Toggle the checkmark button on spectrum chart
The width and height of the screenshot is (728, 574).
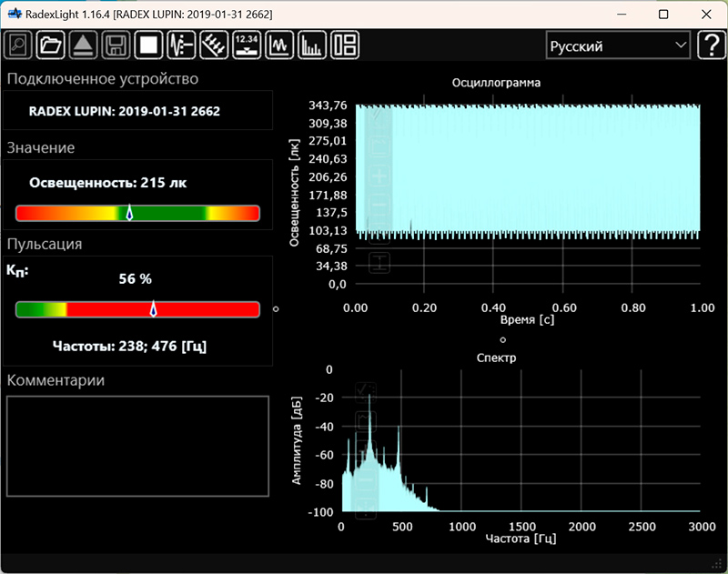pos(366,392)
